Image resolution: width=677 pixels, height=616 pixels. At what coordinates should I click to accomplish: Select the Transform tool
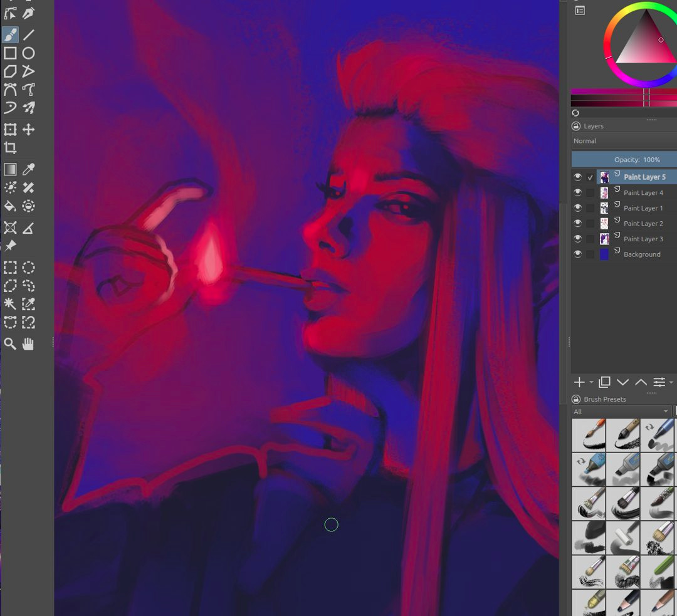[x=11, y=130]
